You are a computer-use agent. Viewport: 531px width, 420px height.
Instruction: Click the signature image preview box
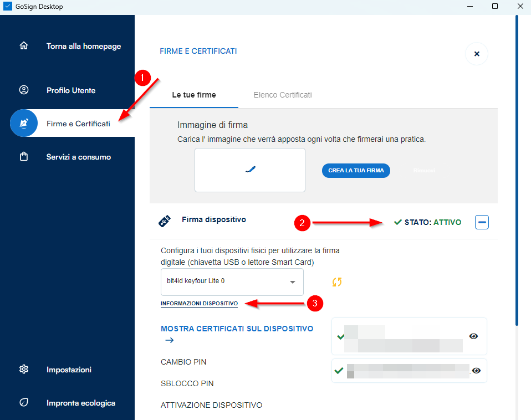click(x=249, y=170)
